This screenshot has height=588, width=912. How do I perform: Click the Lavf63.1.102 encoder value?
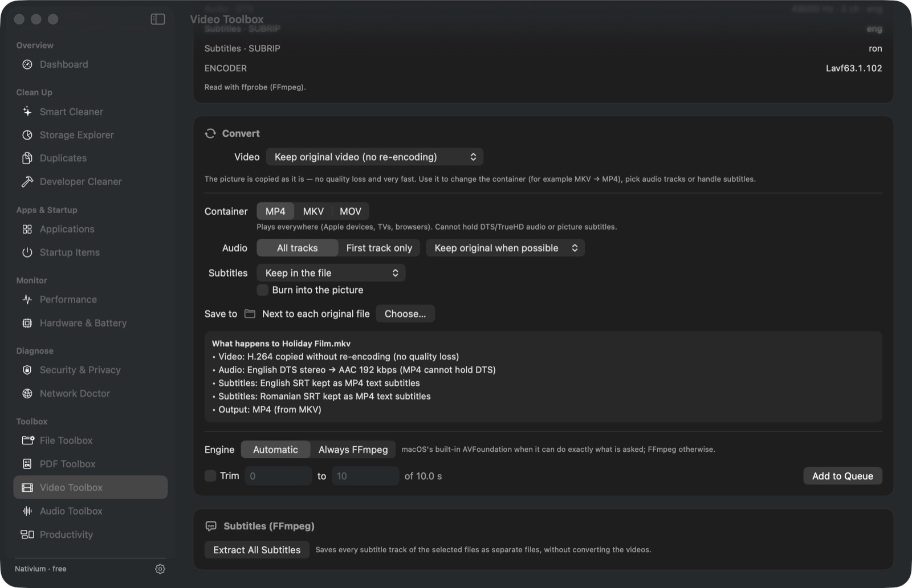click(x=854, y=68)
